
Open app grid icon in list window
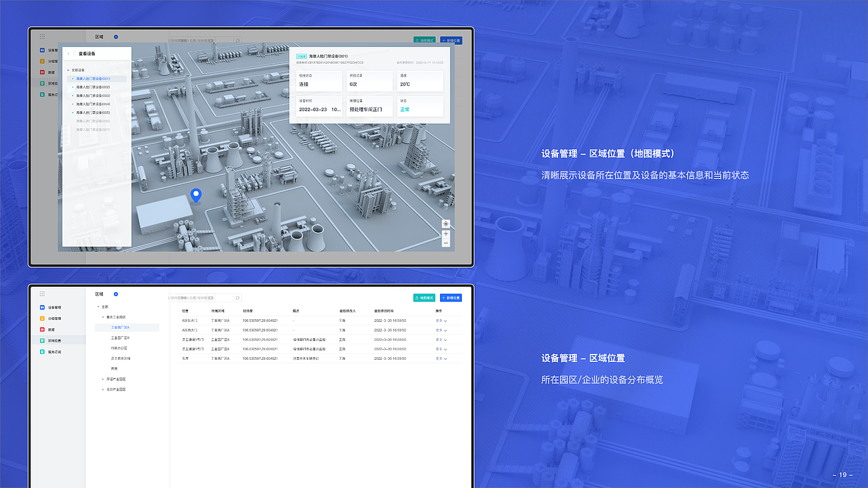coord(42,293)
